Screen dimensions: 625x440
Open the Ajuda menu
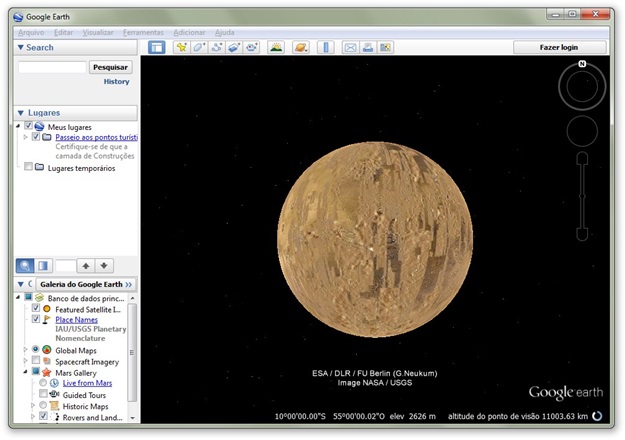pyautogui.click(x=225, y=32)
